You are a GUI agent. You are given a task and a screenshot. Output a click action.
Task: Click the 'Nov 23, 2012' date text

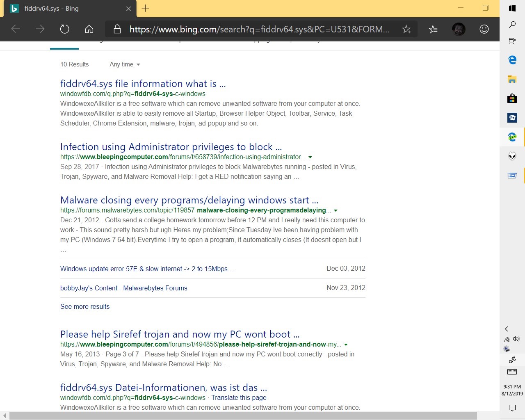point(346,288)
